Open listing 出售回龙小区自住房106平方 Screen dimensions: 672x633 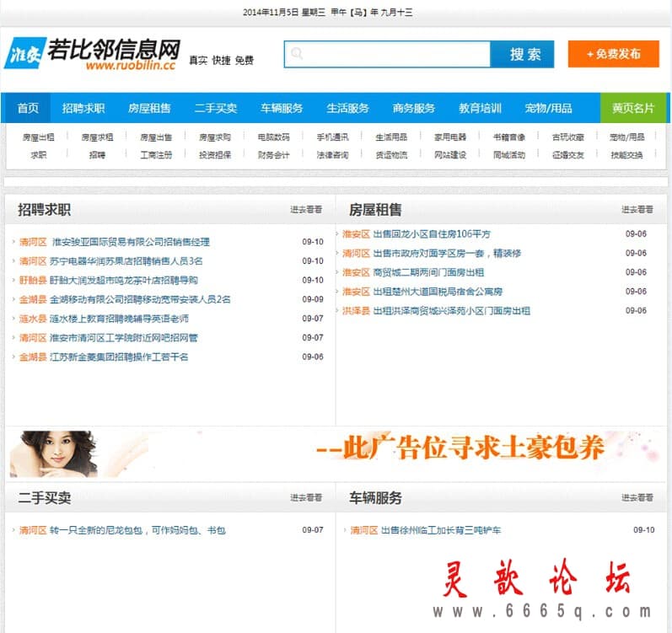tap(432, 233)
